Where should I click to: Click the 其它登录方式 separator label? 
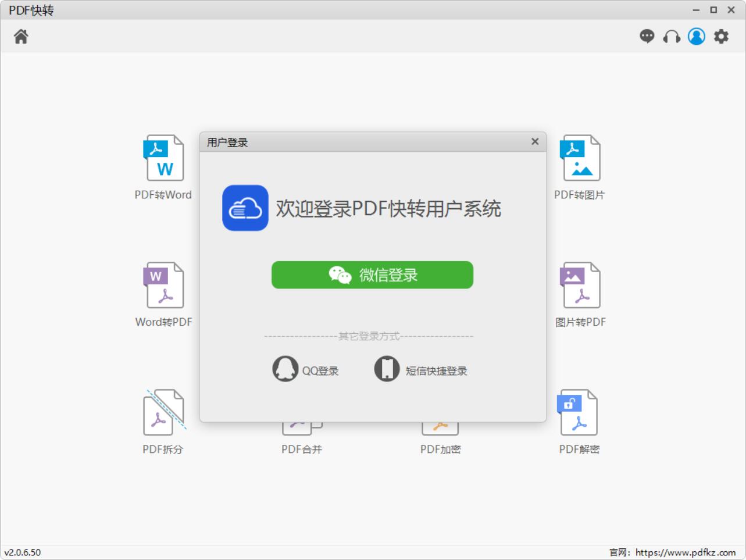pos(369,336)
